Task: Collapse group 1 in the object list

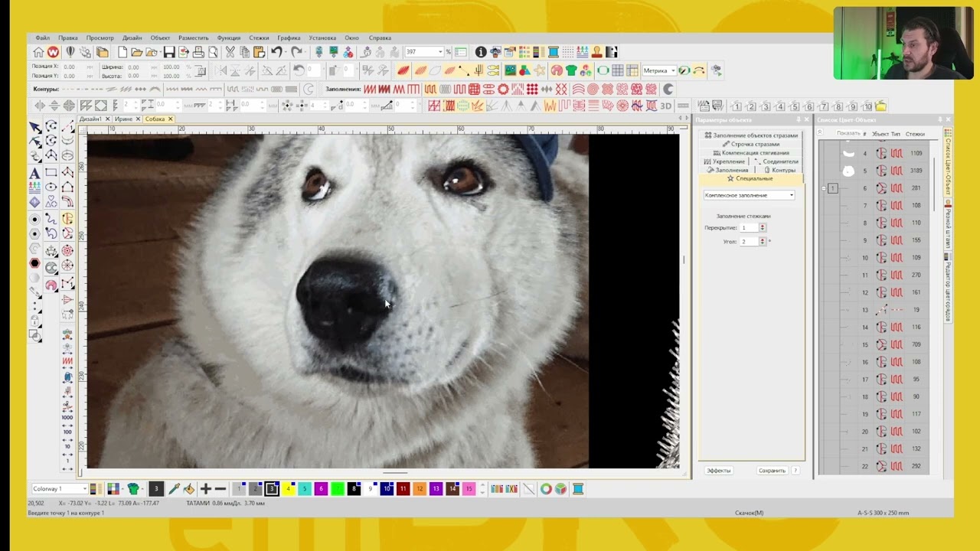Action: (x=824, y=188)
